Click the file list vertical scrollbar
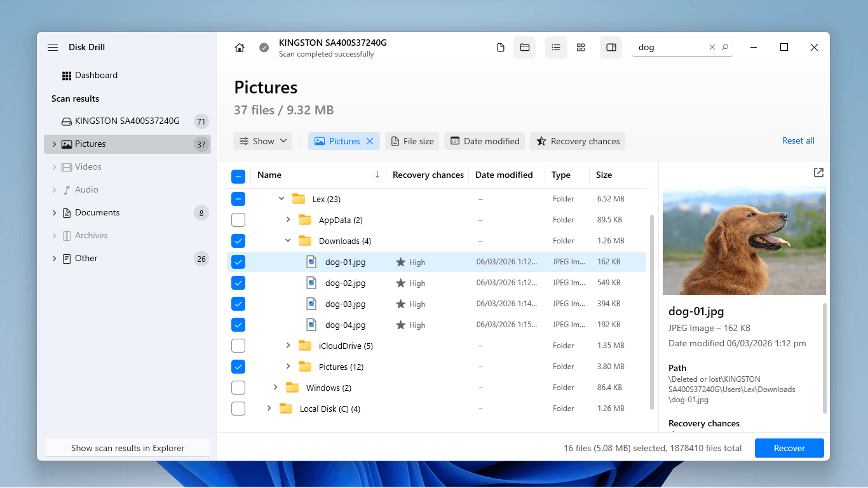Image resolution: width=868 pixels, height=488 pixels. click(651, 311)
